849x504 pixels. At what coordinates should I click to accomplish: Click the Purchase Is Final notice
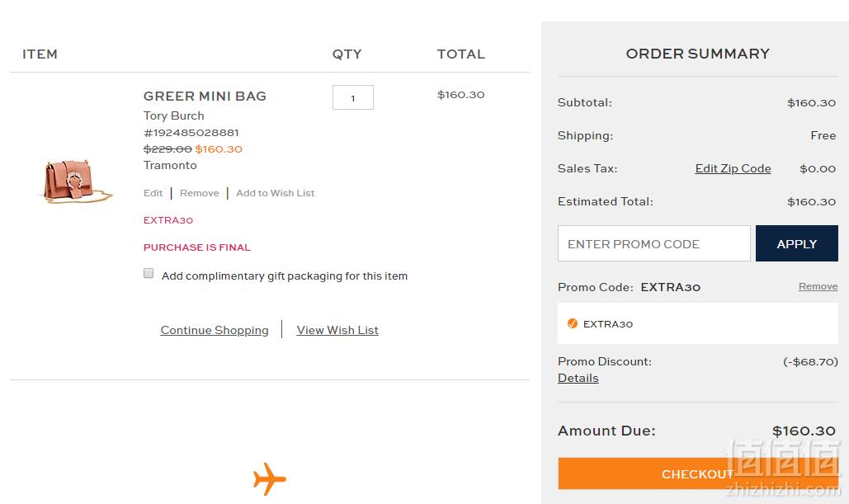point(196,247)
